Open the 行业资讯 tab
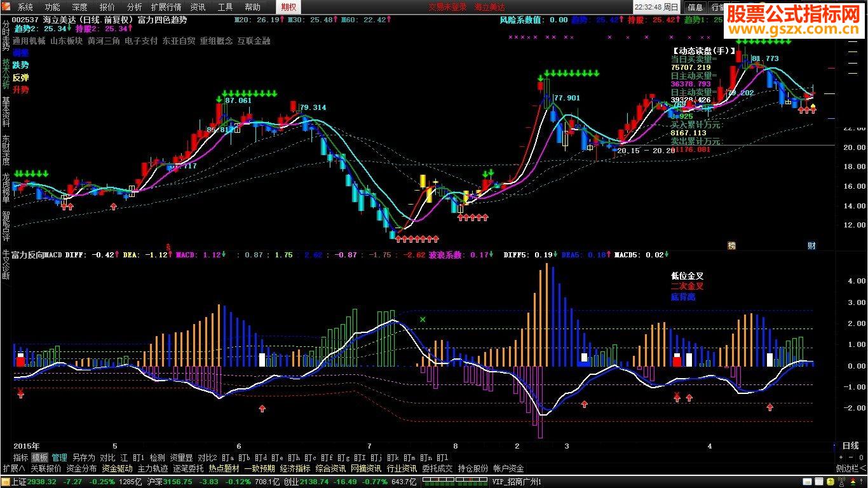The width and height of the screenshot is (868, 488). (x=402, y=468)
